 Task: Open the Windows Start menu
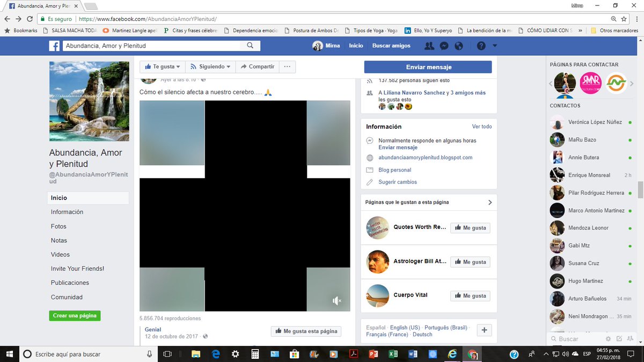[x=10, y=354]
